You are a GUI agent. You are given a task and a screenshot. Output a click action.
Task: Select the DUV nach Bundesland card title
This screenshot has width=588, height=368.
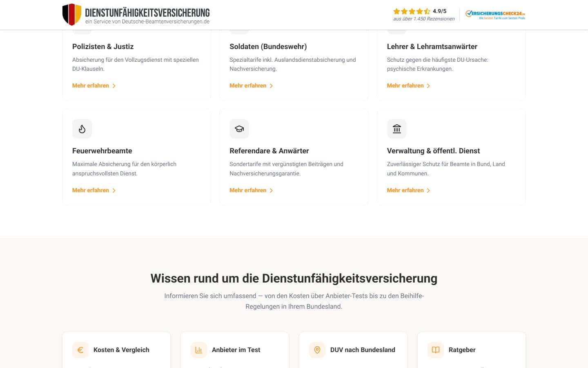tap(363, 350)
